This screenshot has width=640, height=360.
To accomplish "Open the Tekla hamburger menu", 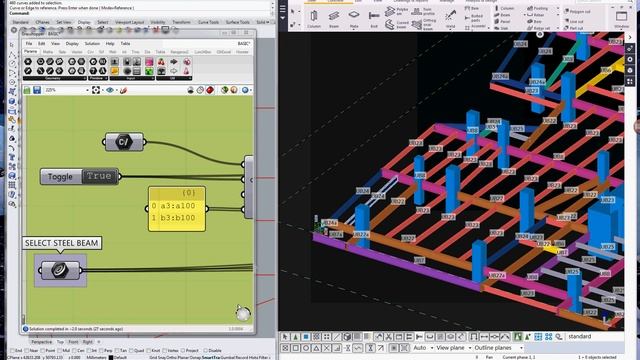I will point(283,8).
